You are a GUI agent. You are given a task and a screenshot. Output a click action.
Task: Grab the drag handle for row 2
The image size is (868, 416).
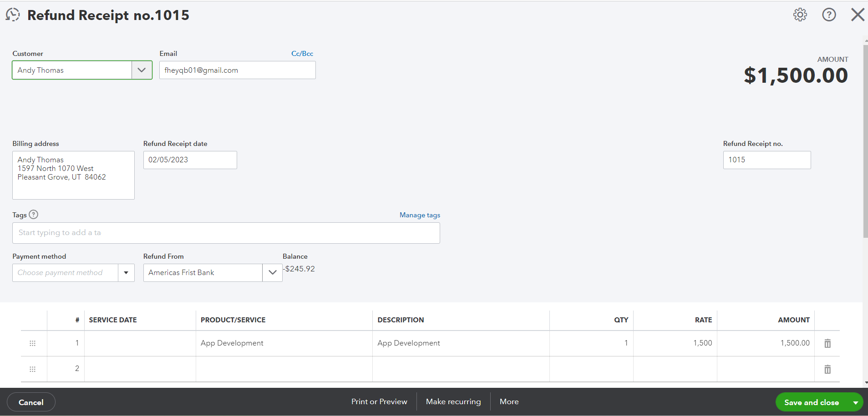(x=32, y=369)
